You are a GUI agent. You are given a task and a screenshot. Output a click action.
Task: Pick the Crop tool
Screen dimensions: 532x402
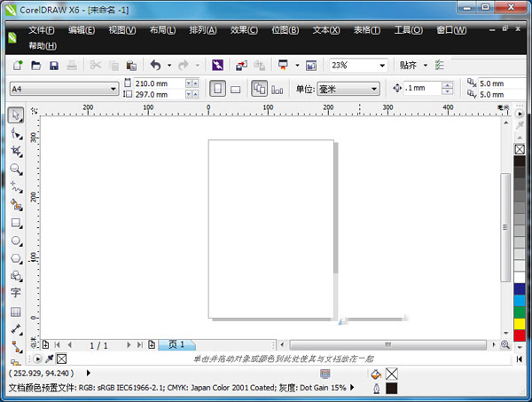pyautogui.click(x=16, y=151)
